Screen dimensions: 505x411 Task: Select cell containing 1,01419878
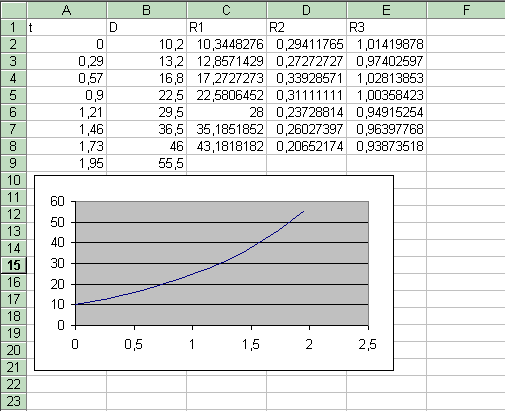click(387, 44)
